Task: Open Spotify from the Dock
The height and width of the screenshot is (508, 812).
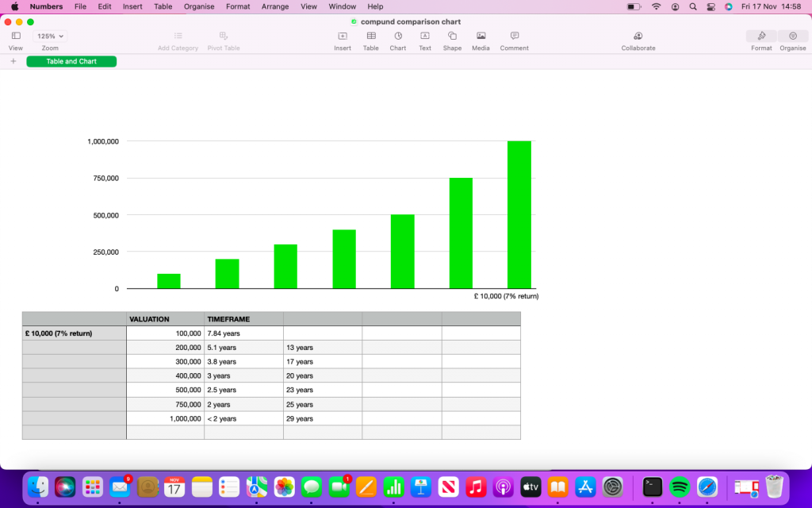Action: [680, 487]
